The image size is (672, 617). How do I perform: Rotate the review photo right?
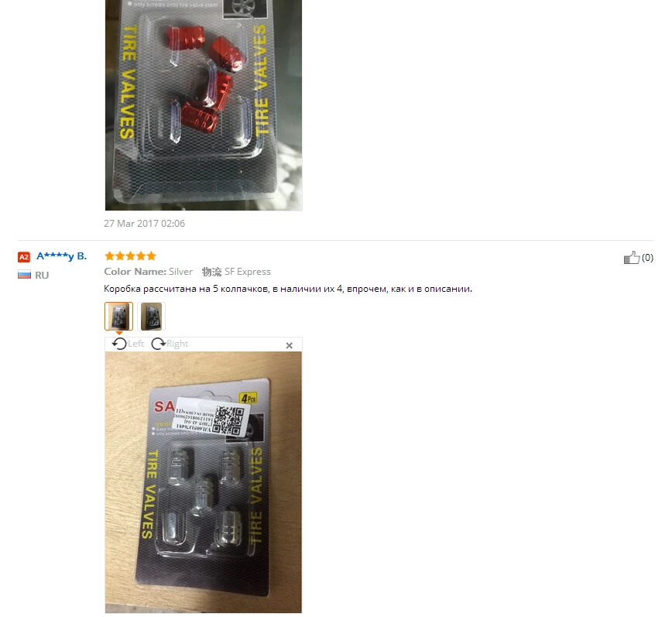click(170, 344)
